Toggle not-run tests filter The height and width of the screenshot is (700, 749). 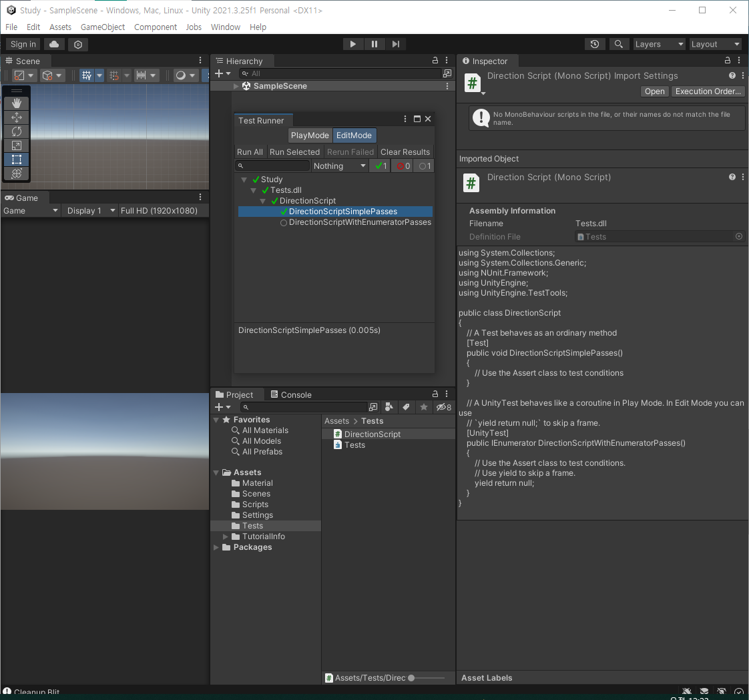pyautogui.click(x=425, y=166)
